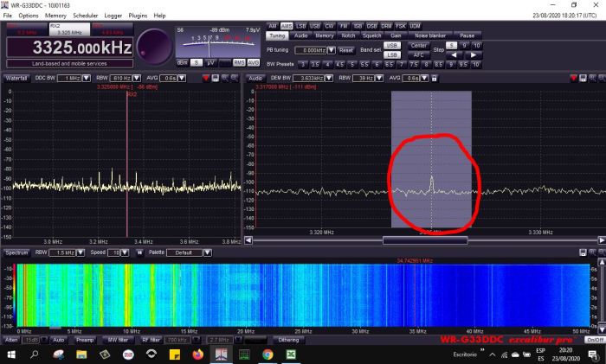Enable the Preamp option
The height and width of the screenshot is (364, 606).
(85, 340)
